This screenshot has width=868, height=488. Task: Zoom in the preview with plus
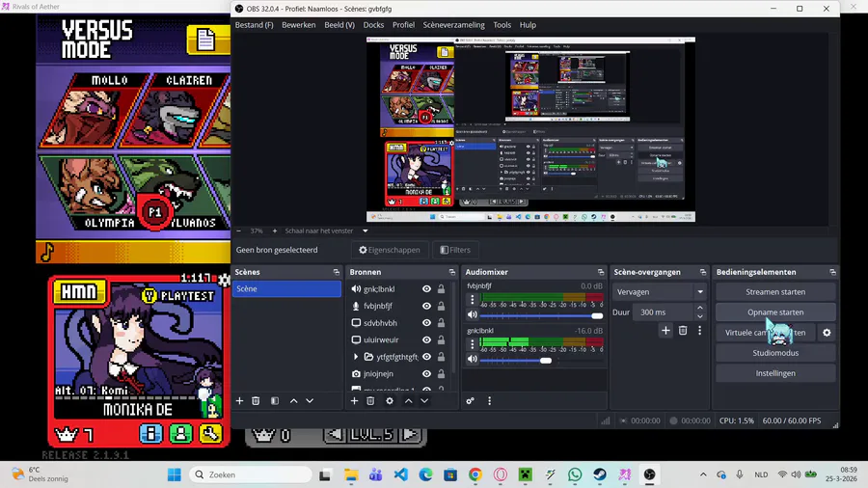(275, 230)
